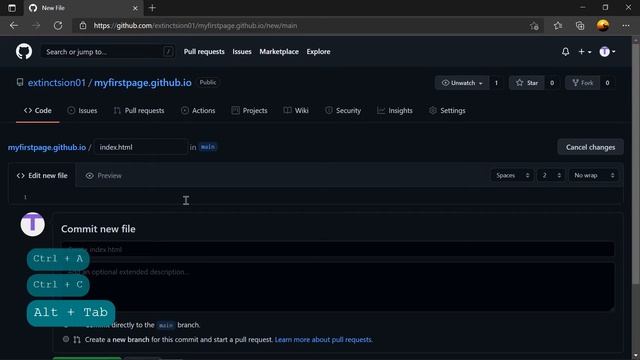This screenshot has height=360, width=640.
Task: View site information lock icon
Action: coord(83,26)
